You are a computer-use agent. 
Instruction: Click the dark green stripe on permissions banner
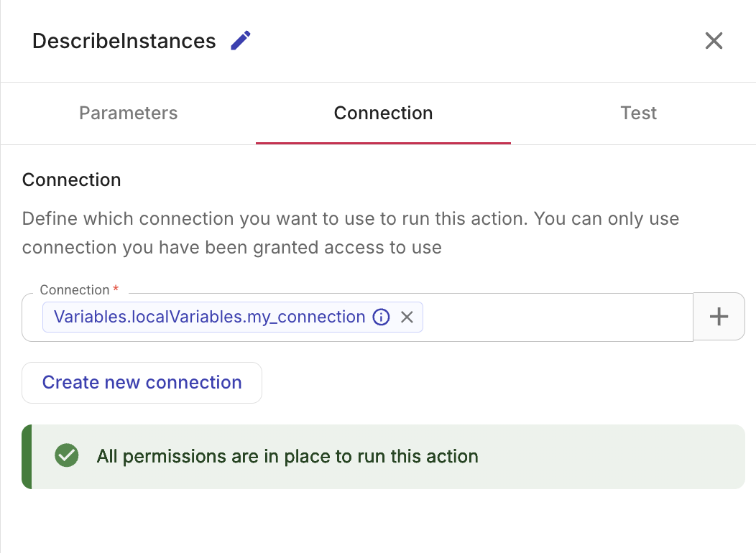coord(27,457)
